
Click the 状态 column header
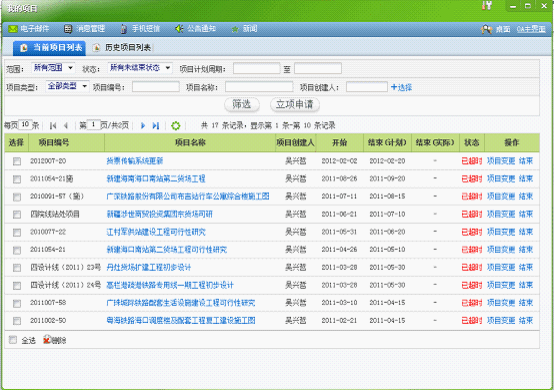472,143
